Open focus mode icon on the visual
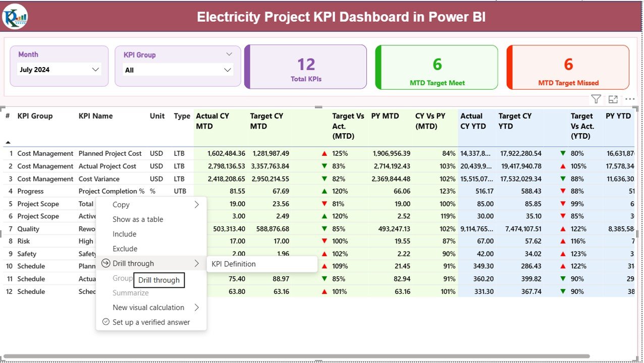The width and height of the screenshot is (644, 363). coord(613,99)
